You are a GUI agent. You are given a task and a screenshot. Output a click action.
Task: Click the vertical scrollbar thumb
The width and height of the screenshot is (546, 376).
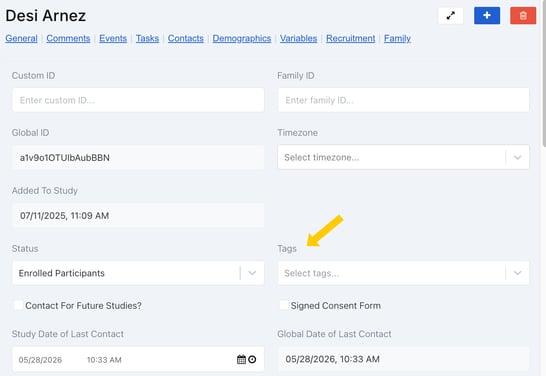[544, 73]
